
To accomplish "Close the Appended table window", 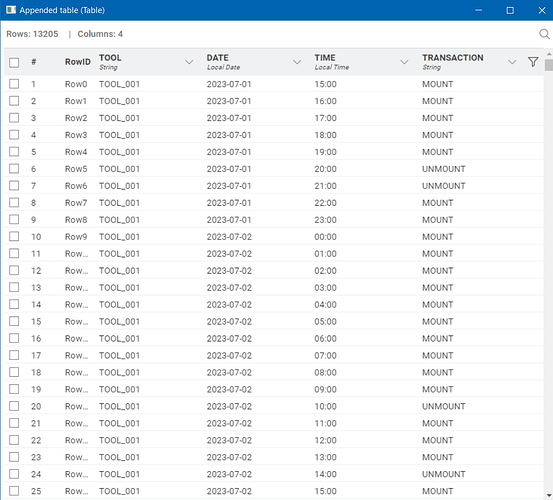I will tap(542, 10).
